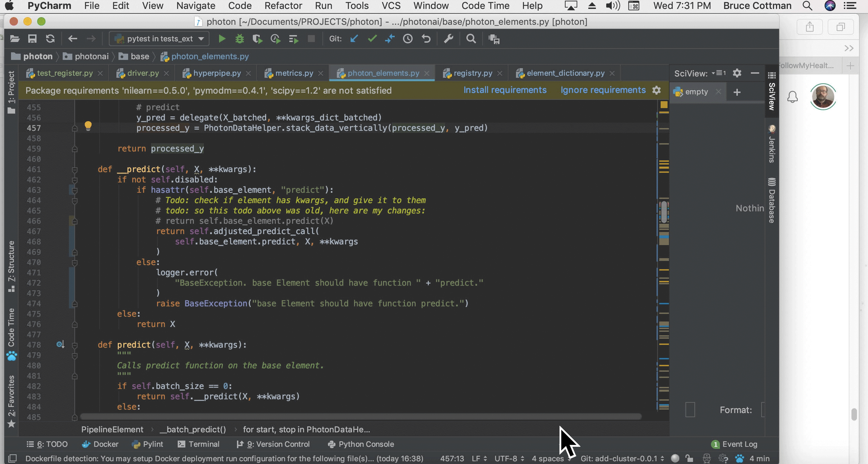Open settings wrench icon in toolbar

pyautogui.click(x=448, y=39)
